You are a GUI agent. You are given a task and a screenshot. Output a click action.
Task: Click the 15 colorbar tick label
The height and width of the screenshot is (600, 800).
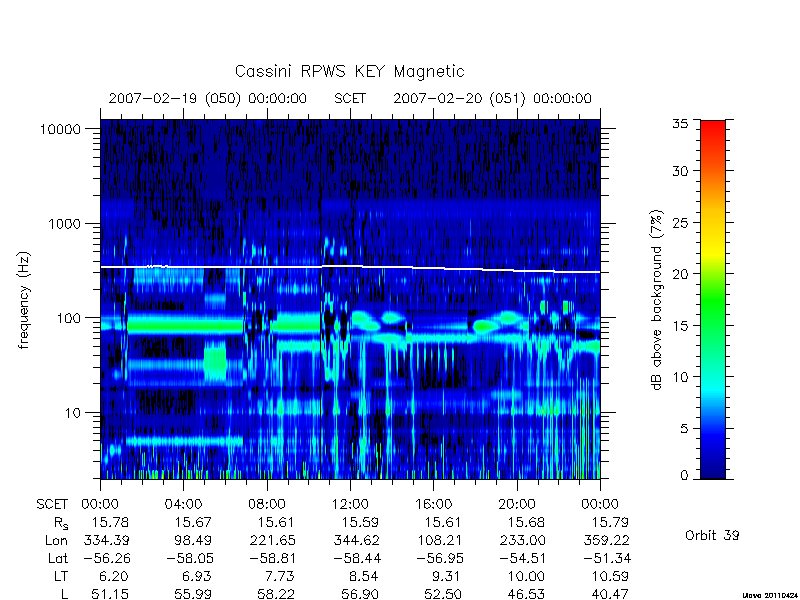pos(680,326)
